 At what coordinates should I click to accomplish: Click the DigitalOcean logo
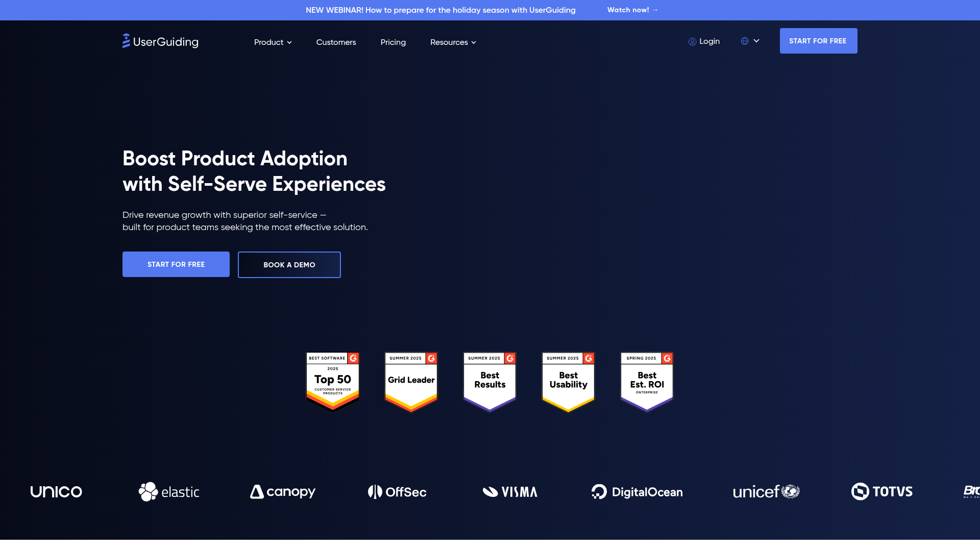637,491
